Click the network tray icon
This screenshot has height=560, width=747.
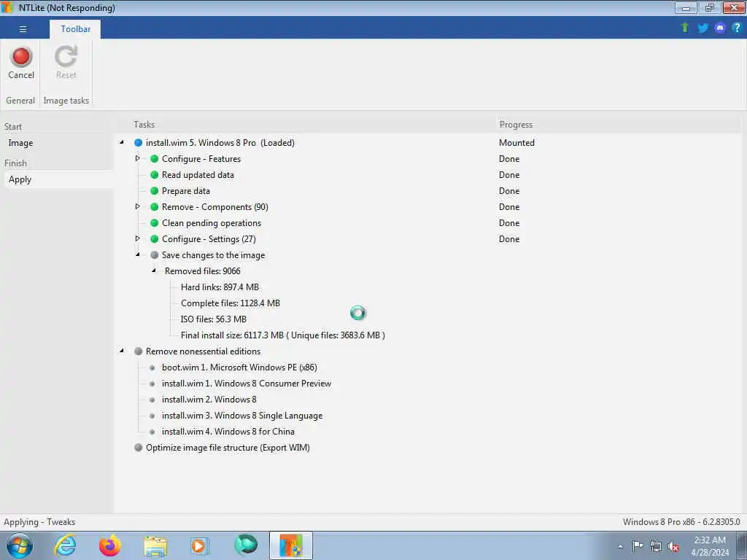[656, 546]
